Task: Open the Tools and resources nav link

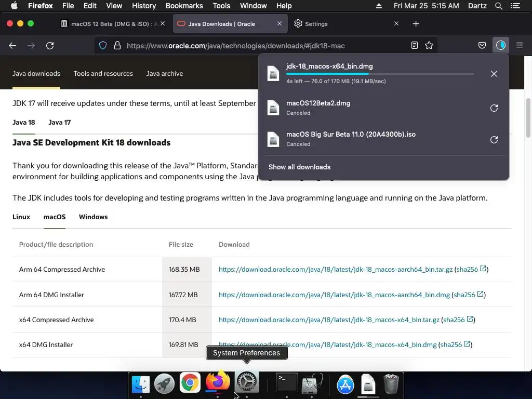Action: click(103, 74)
